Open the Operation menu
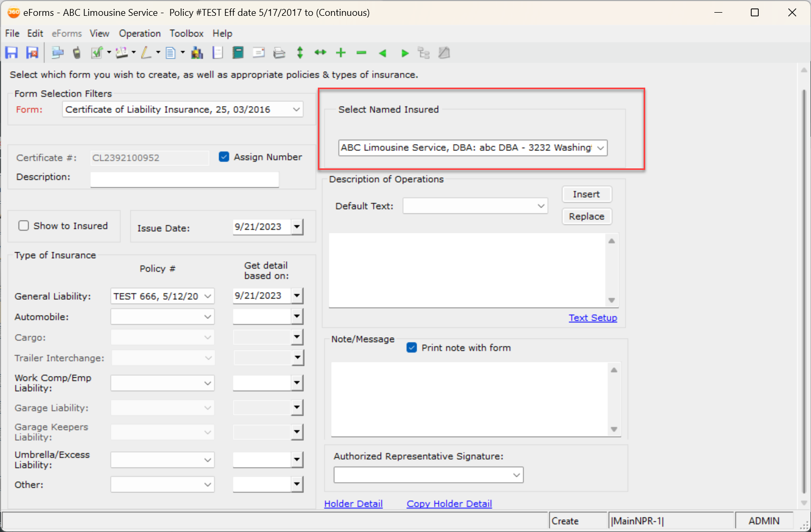Image resolution: width=811 pixels, height=532 pixels. pyautogui.click(x=139, y=33)
